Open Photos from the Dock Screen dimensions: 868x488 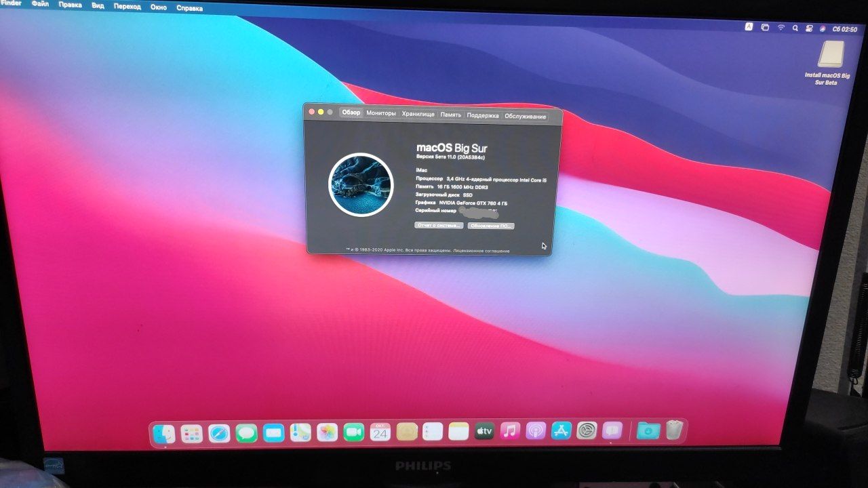[328, 432]
